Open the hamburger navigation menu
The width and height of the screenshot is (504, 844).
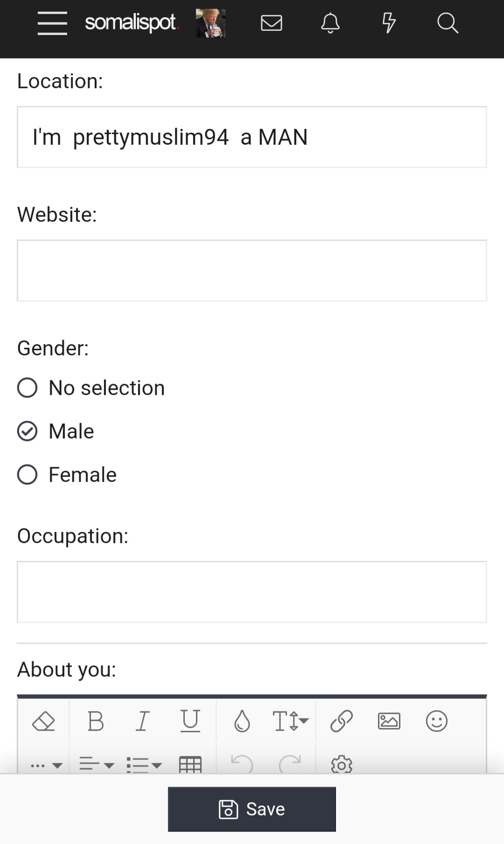click(52, 23)
